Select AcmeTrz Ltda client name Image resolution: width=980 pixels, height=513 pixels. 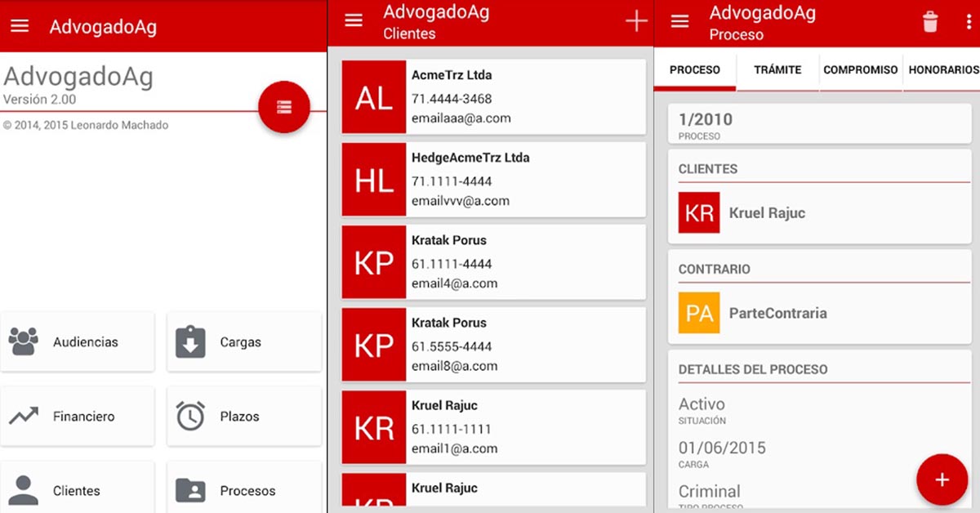pos(452,75)
